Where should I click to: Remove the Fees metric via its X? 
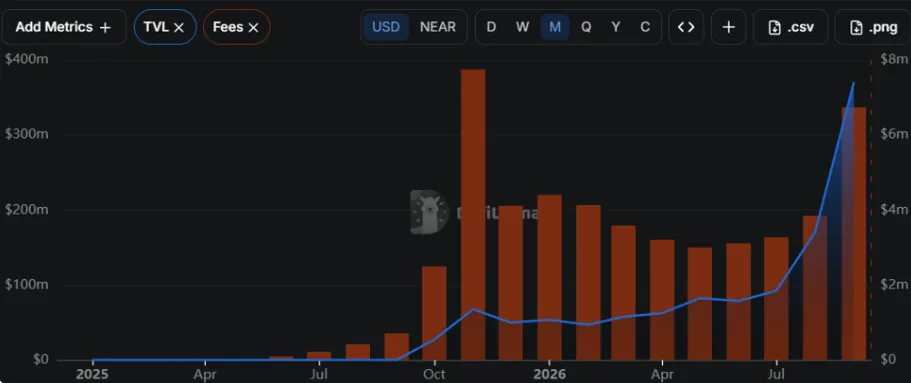[253, 27]
